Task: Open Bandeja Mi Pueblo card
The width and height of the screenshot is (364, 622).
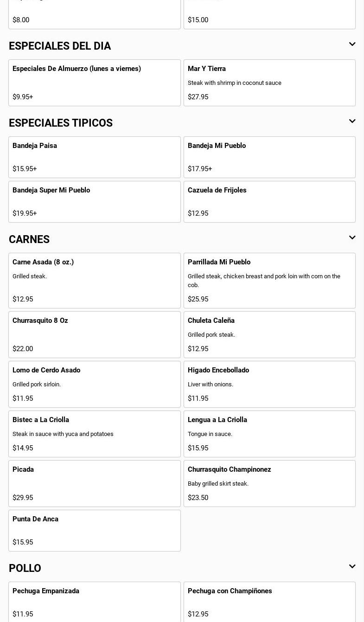Action: [269, 157]
